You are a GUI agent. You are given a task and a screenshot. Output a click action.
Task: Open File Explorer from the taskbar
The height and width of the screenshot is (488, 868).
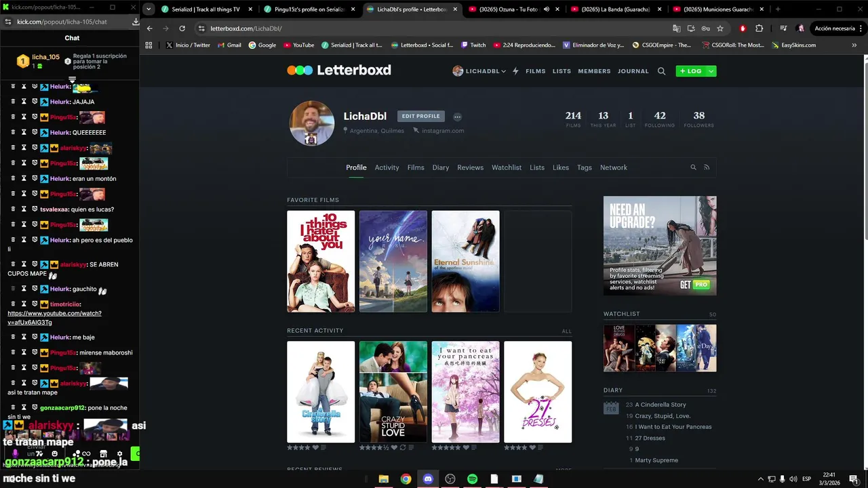(x=383, y=479)
